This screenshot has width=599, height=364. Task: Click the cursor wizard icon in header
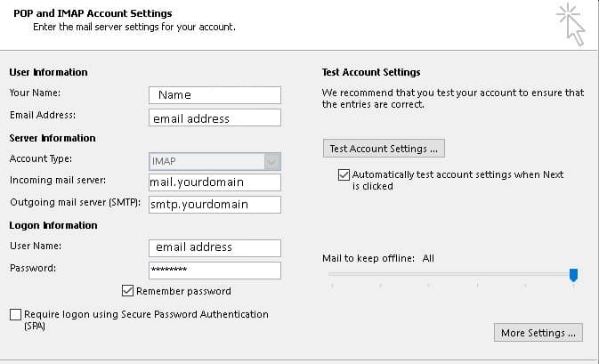pyautogui.click(x=571, y=24)
